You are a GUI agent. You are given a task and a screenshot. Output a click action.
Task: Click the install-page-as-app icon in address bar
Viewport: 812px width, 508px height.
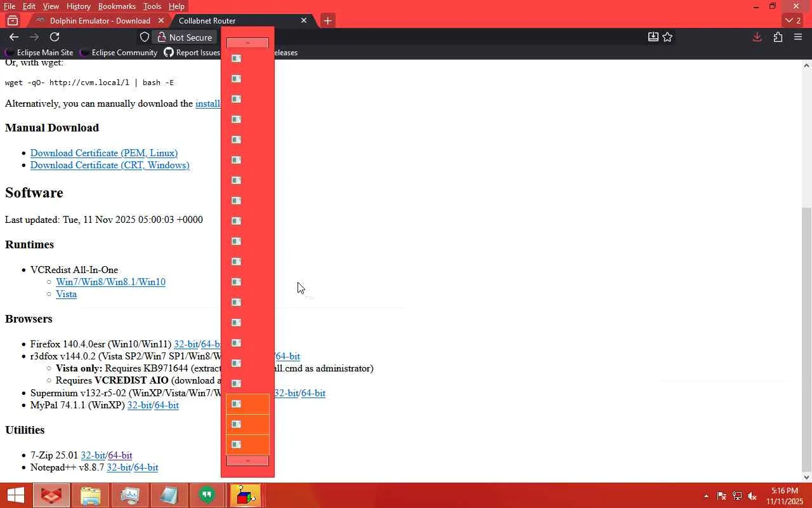point(653,37)
